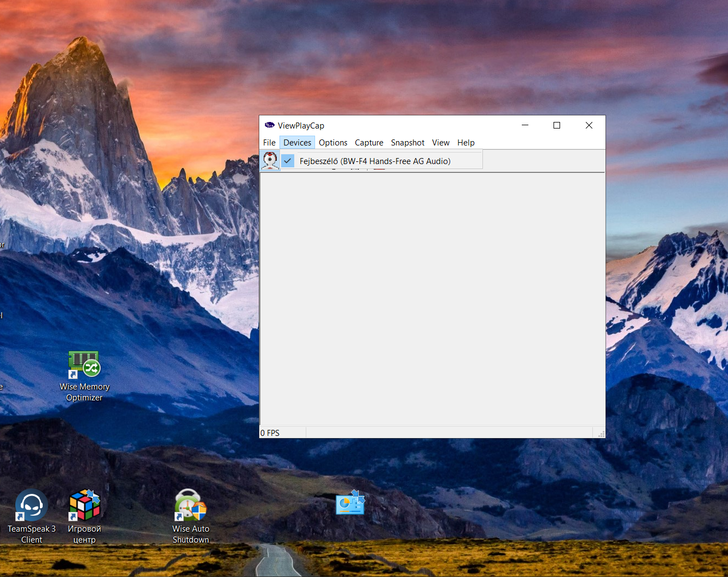This screenshot has width=728, height=577.
Task: Close the open Devices menu
Action: click(297, 142)
